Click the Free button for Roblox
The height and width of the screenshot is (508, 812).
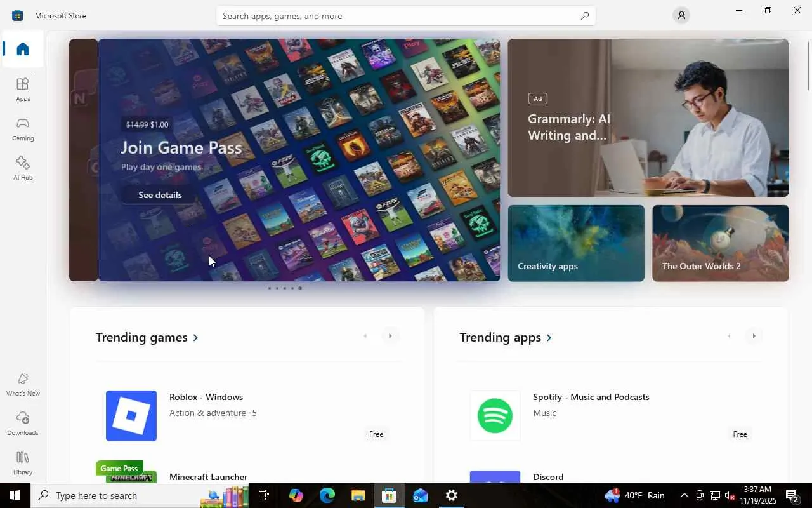coord(376,434)
